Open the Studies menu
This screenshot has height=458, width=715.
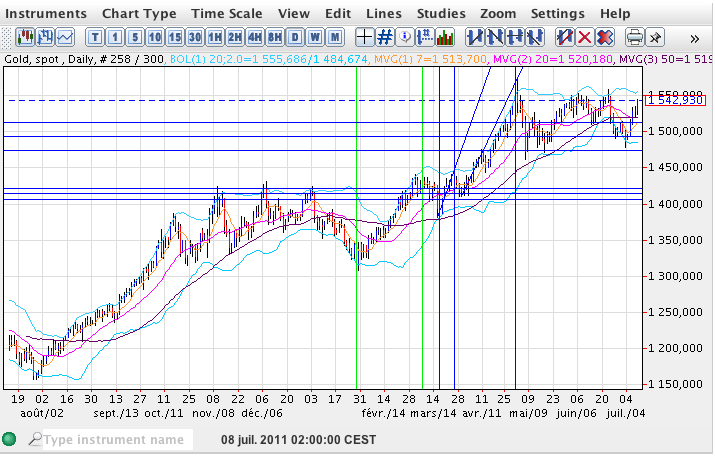pyautogui.click(x=441, y=14)
